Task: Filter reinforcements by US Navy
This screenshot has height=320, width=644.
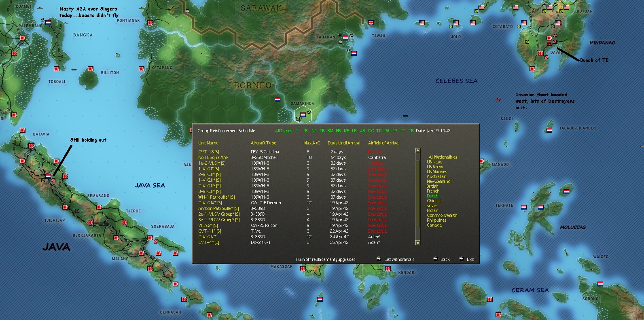Action: tap(434, 162)
